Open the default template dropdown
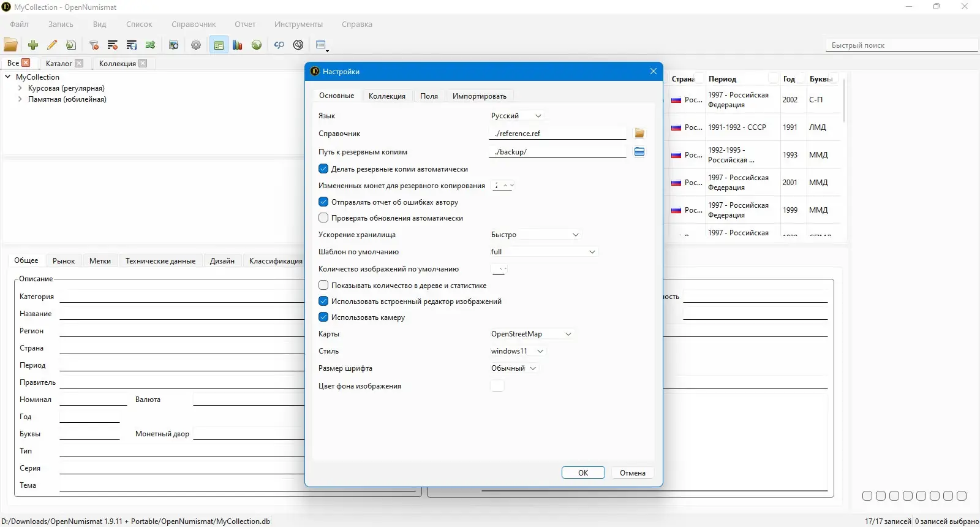980x527 pixels. 543,252
